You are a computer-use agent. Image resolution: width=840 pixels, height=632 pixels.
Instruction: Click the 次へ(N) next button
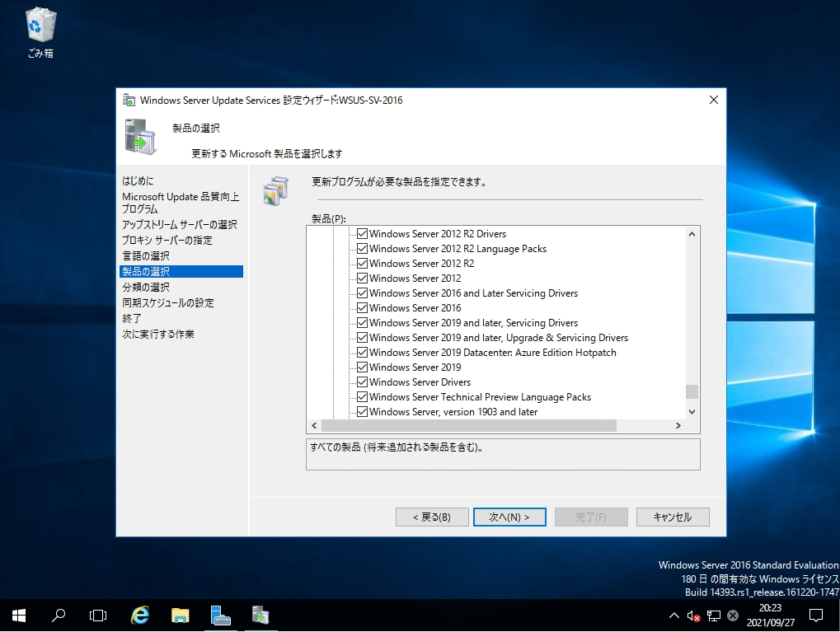[x=509, y=517]
